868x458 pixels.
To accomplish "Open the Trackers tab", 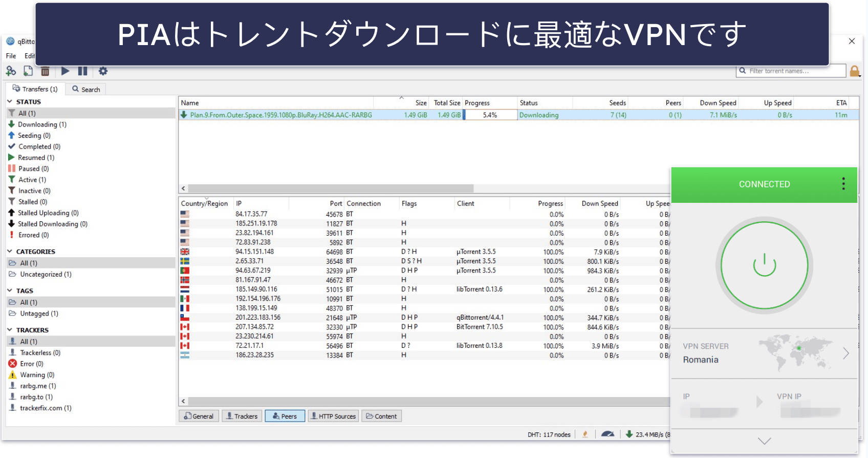I will point(242,416).
